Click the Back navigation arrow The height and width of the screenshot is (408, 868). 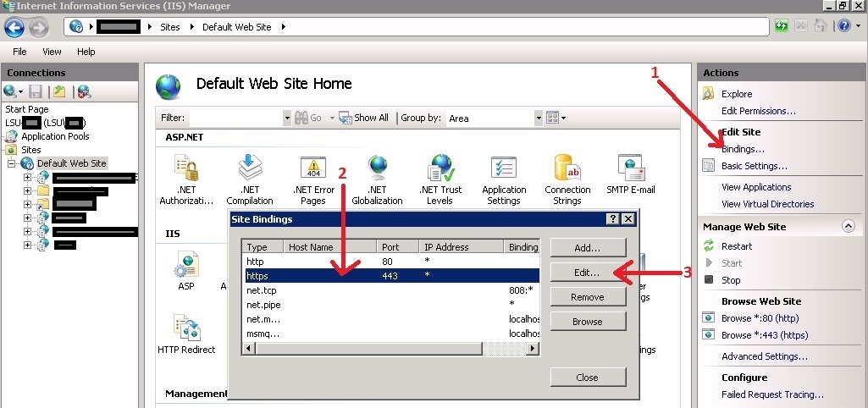click(14, 27)
